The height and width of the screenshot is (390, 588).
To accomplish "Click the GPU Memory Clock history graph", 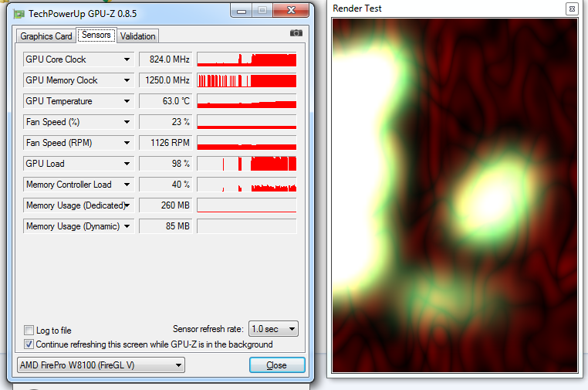I will point(247,80).
